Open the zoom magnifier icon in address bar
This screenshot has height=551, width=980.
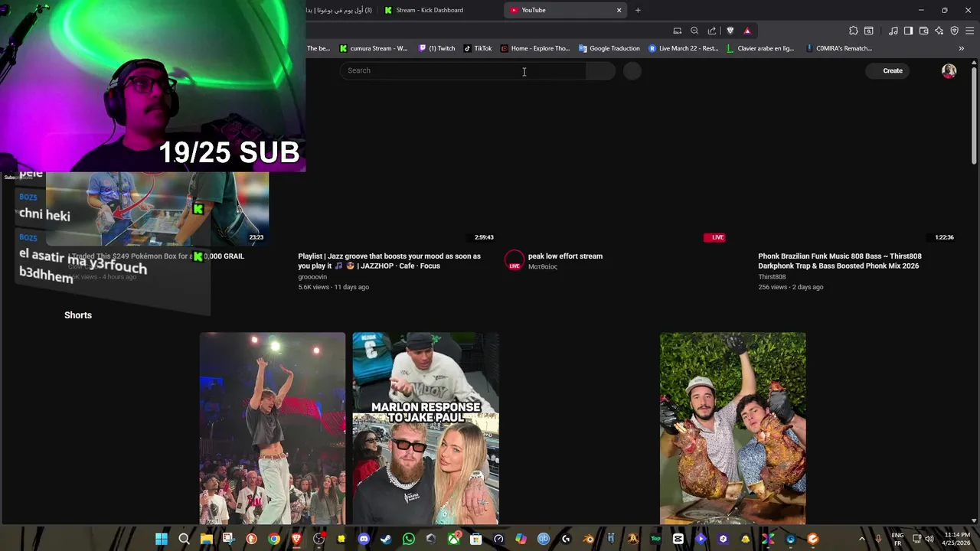[x=694, y=31]
